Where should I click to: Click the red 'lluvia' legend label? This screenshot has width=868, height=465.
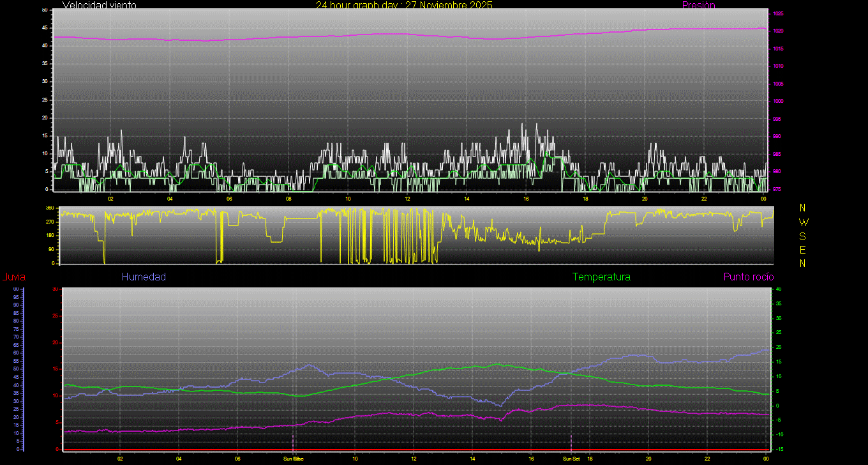coord(13,277)
